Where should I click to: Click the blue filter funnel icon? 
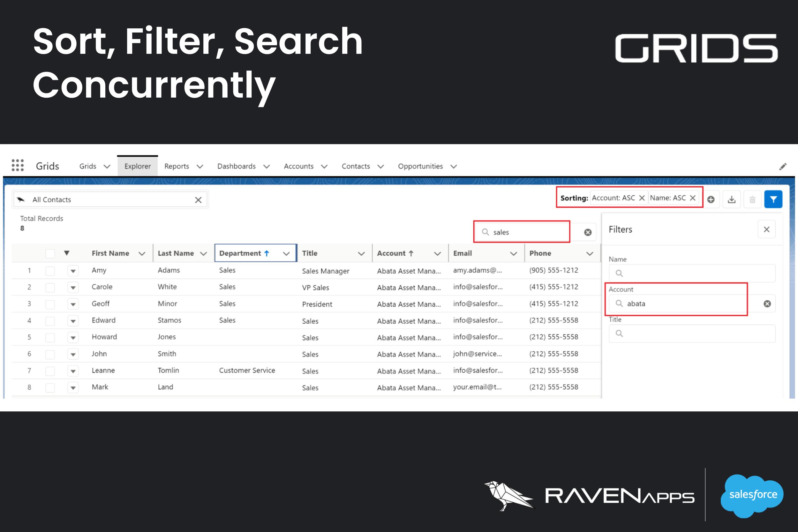click(x=773, y=199)
